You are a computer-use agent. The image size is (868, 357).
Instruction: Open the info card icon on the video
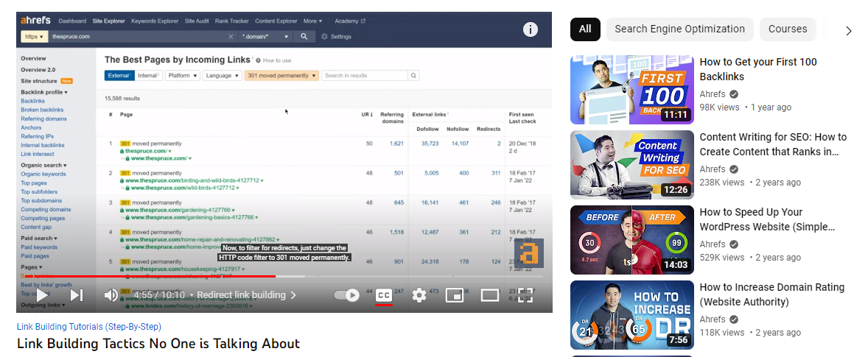tap(531, 29)
